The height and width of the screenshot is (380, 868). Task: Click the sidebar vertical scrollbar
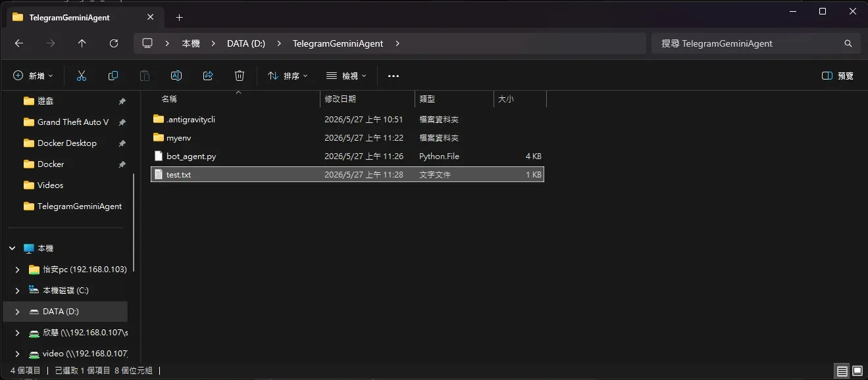click(x=134, y=222)
